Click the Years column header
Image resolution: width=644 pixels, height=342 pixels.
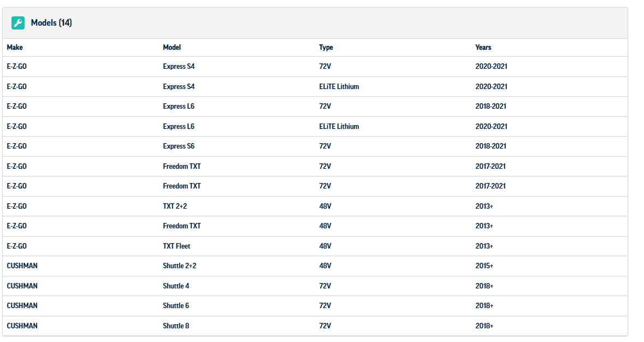tap(483, 48)
